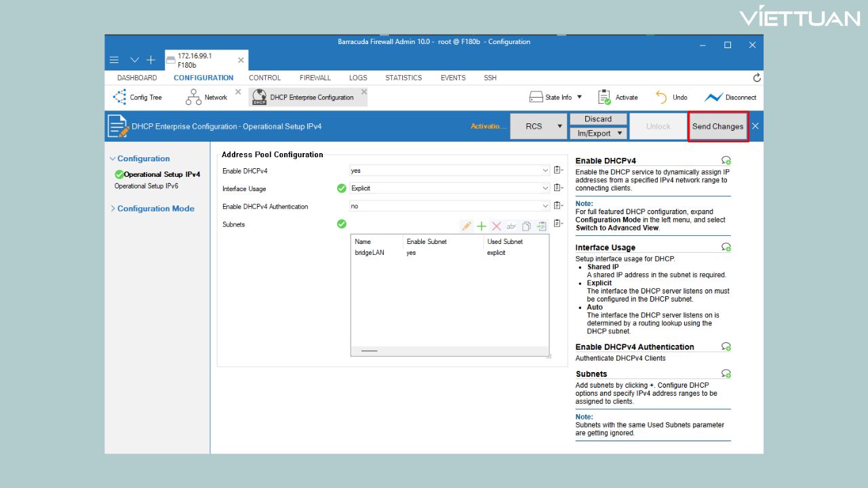
Task: Click the Undo arrow icon
Action: click(661, 98)
